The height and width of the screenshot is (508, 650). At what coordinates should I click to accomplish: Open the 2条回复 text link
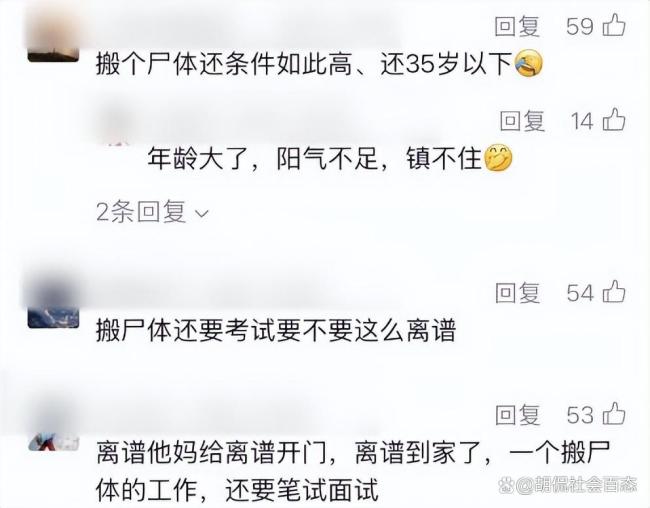pos(141,211)
